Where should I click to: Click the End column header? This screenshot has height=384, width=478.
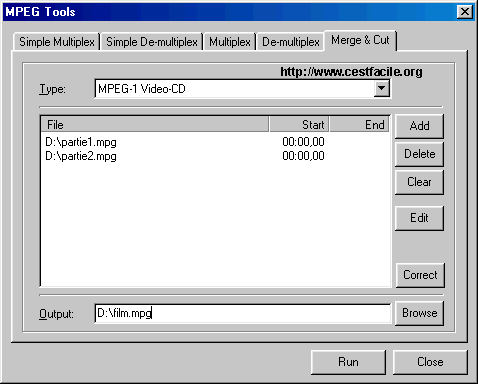359,125
